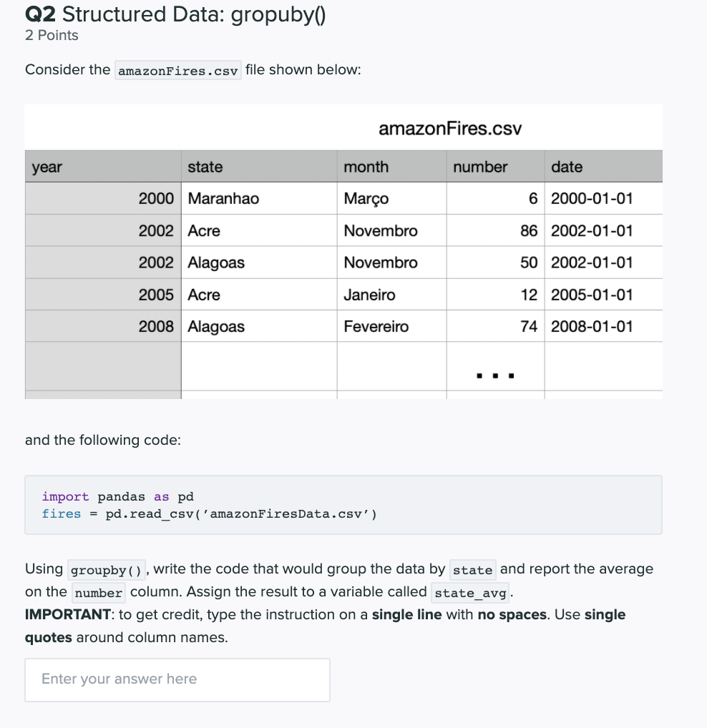This screenshot has width=707, height=728.
Task: Select the amazonFires.csv table title
Action: (449, 129)
